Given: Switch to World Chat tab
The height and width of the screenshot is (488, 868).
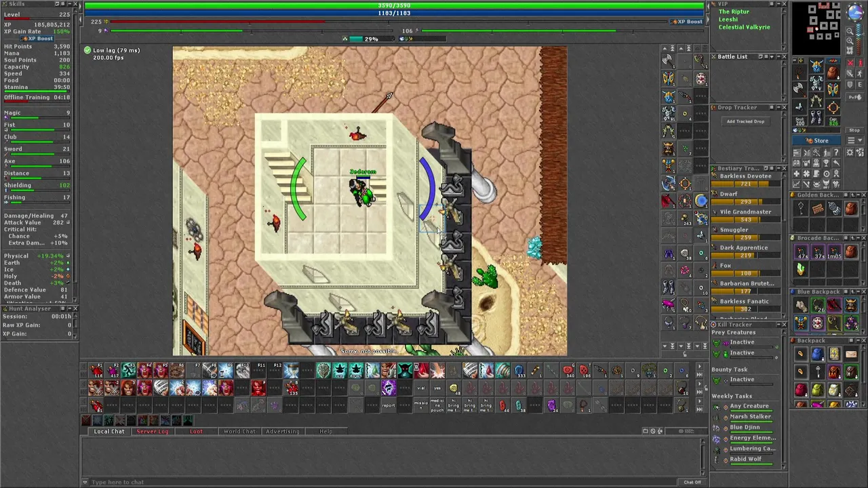Looking at the screenshot, I should (239, 431).
